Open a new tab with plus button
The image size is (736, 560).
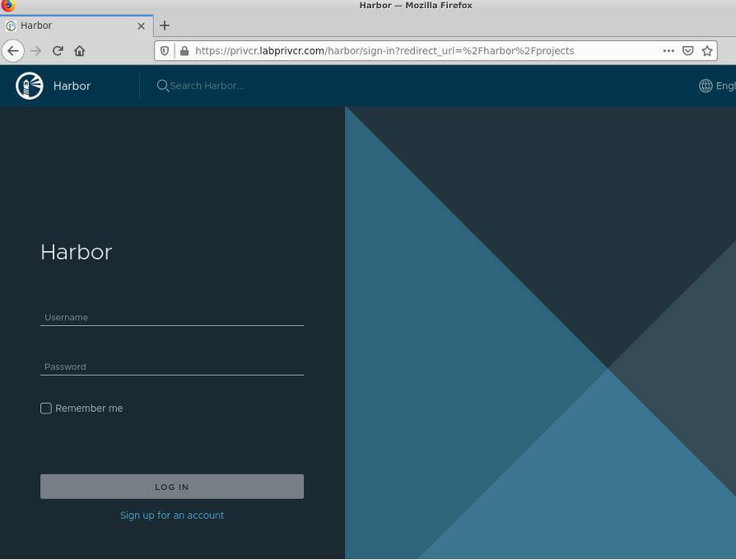tap(165, 26)
